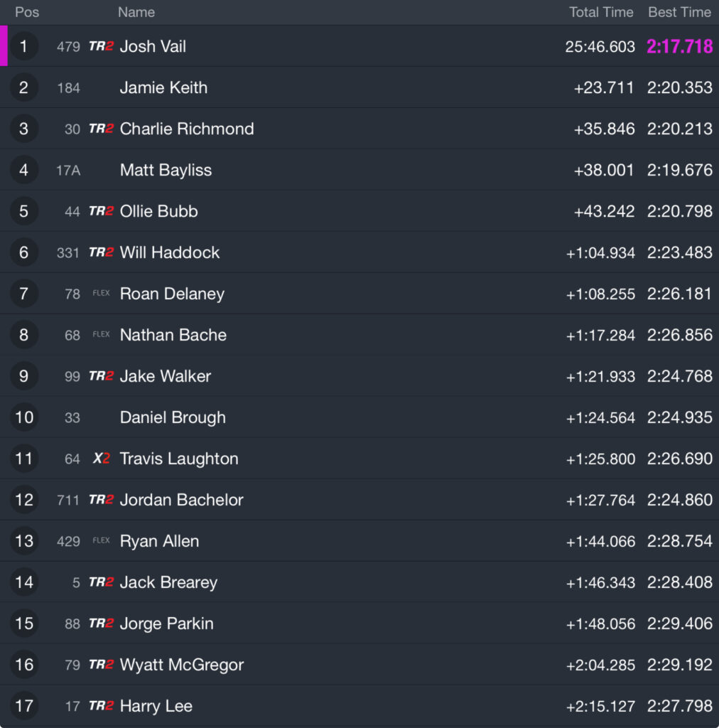Click the TR2 badge beside Josh Vail
The width and height of the screenshot is (719, 728).
[101, 46]
